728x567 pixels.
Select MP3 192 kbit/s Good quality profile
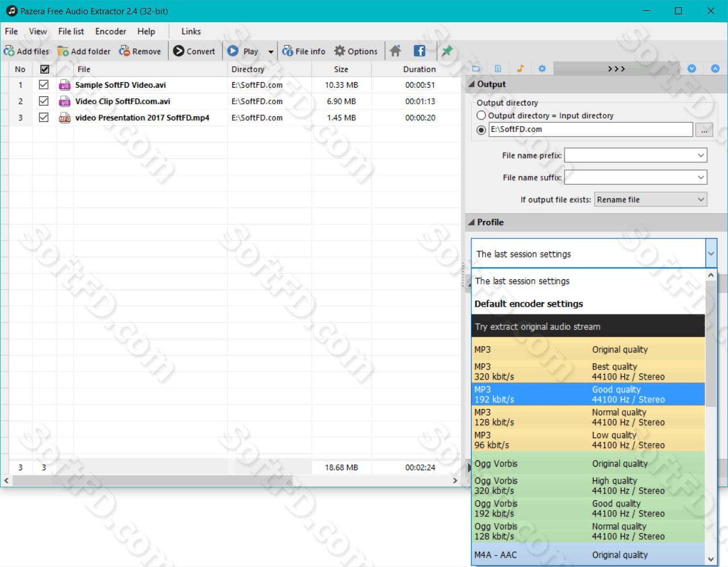[x=588, y=394]
